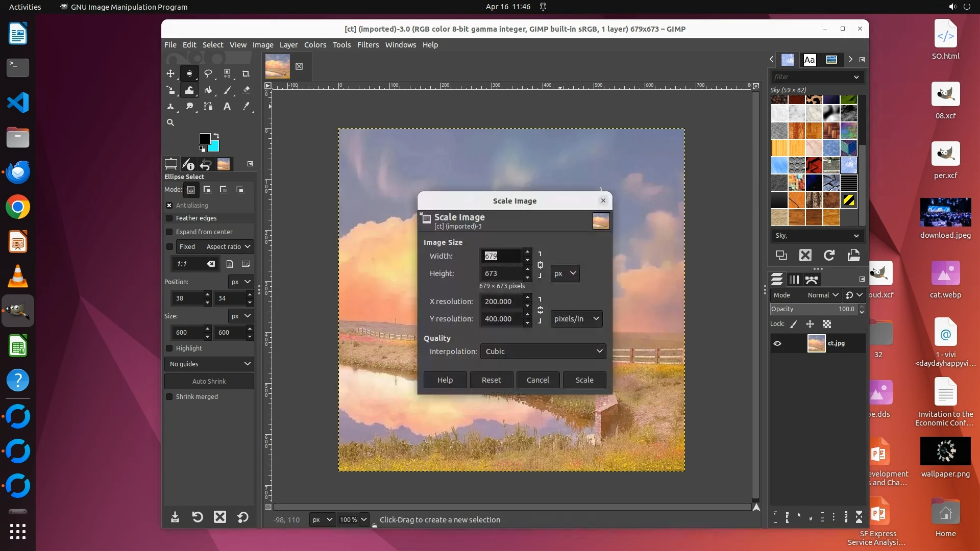Click the Scale button in dialog
980x551 pixels.
[x=584, y=380]
